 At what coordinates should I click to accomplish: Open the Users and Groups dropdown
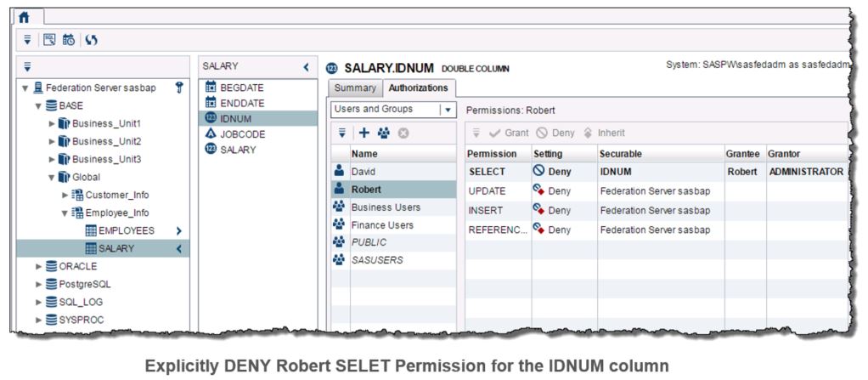448,110
